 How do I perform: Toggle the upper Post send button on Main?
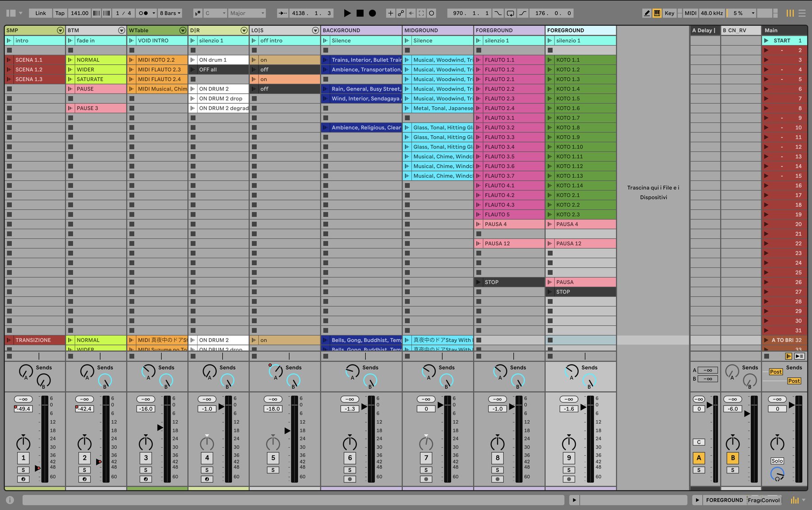[775, 372]
